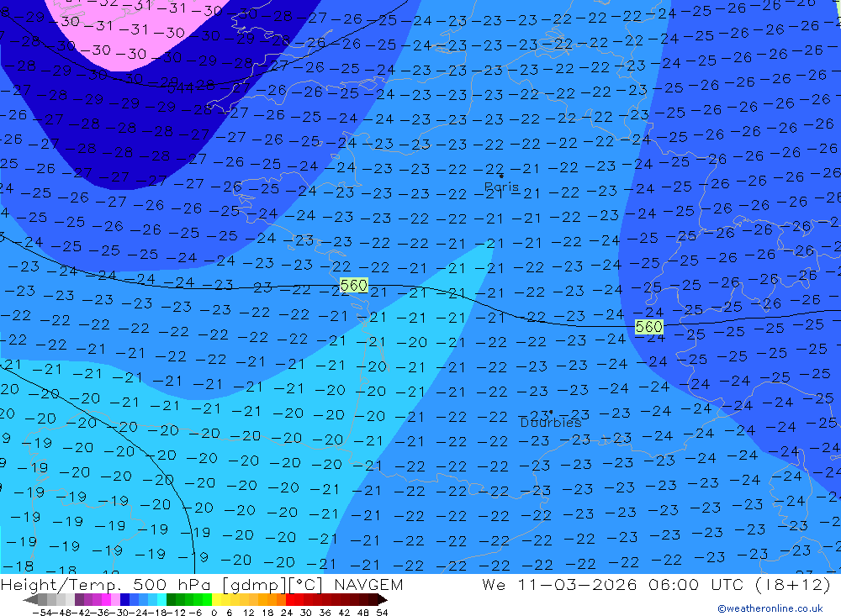Click the "(18+12)" forecast run text

pyautogui.click(x=792, y=585)
